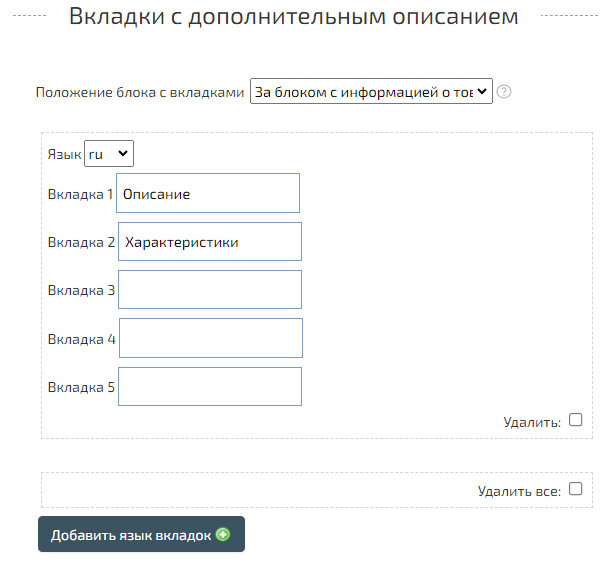Click the empty Вкладка 3 input field

pyautogui.click(x=210, y=290)
